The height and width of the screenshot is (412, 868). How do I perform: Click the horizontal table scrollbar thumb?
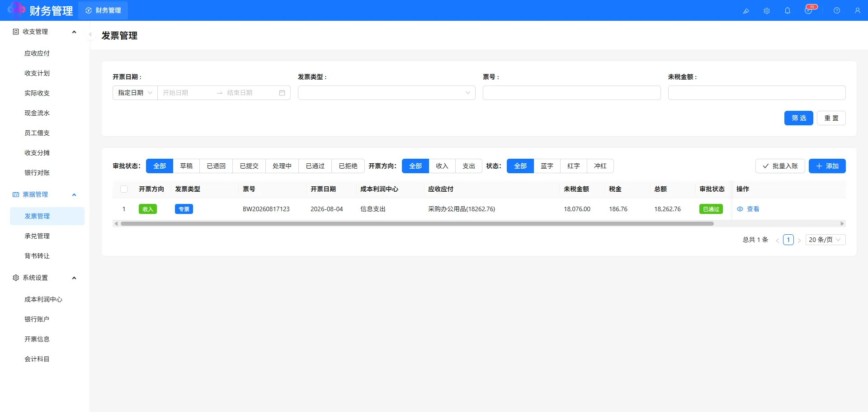point(417,223)
